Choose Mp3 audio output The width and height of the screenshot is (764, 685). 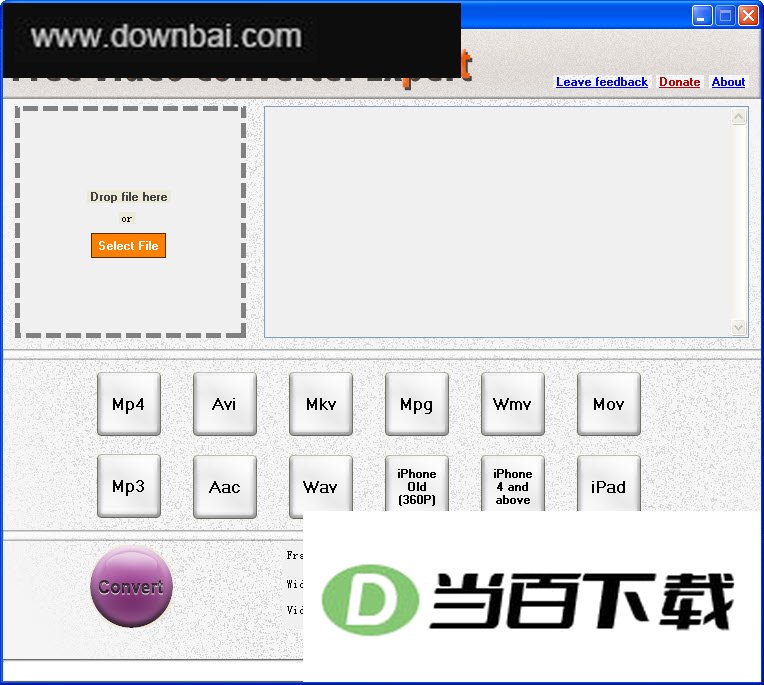129,486
